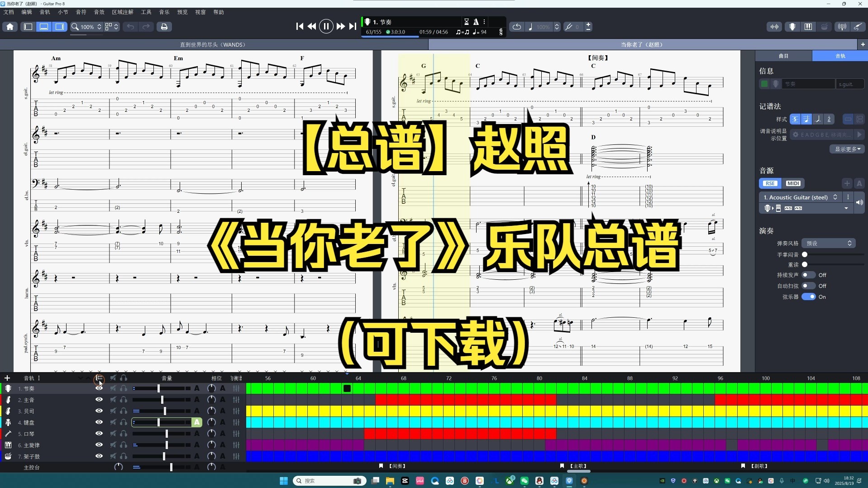Viewport: 868px width, 488px height.
Task: Toggle the count-in hourglass icon
Action: (467, 22)
